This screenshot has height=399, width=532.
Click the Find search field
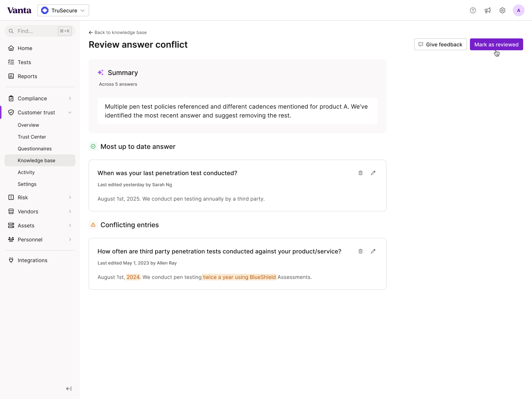click(37, 31)
